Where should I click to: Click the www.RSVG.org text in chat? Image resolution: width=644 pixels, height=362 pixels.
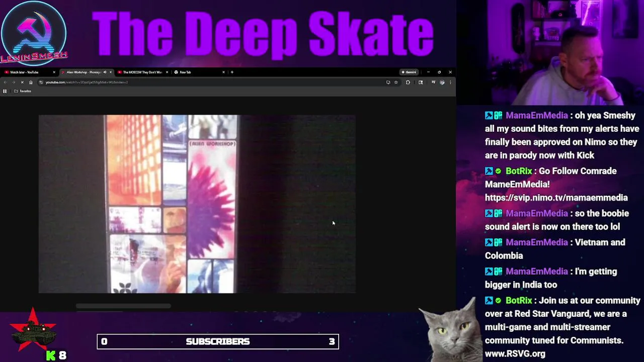[515, 353]
